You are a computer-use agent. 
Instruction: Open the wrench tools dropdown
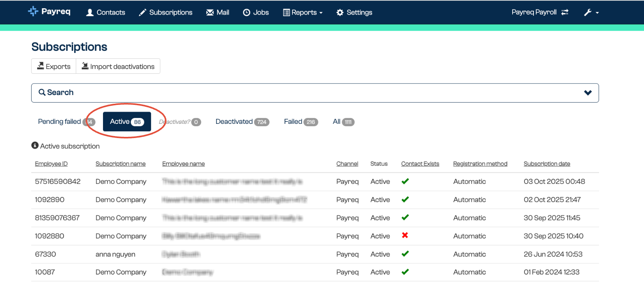[x=591, y=13]
